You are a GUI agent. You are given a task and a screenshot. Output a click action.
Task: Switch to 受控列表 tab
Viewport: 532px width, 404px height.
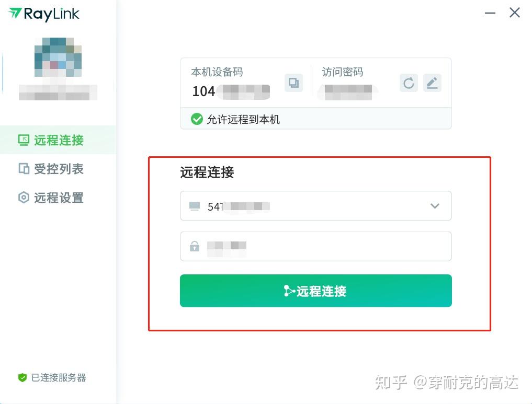point(58,169)
